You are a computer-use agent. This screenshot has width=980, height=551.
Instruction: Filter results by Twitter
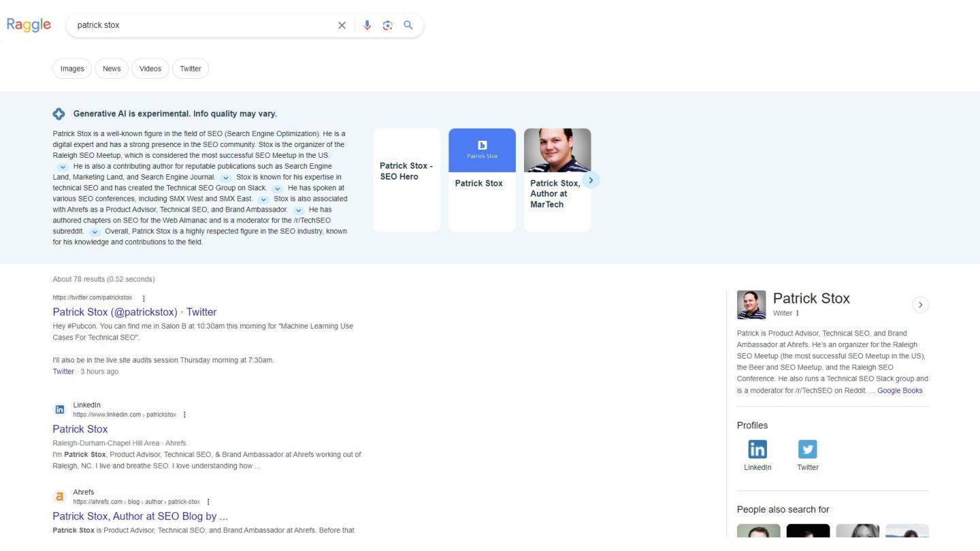coord(191,69)
